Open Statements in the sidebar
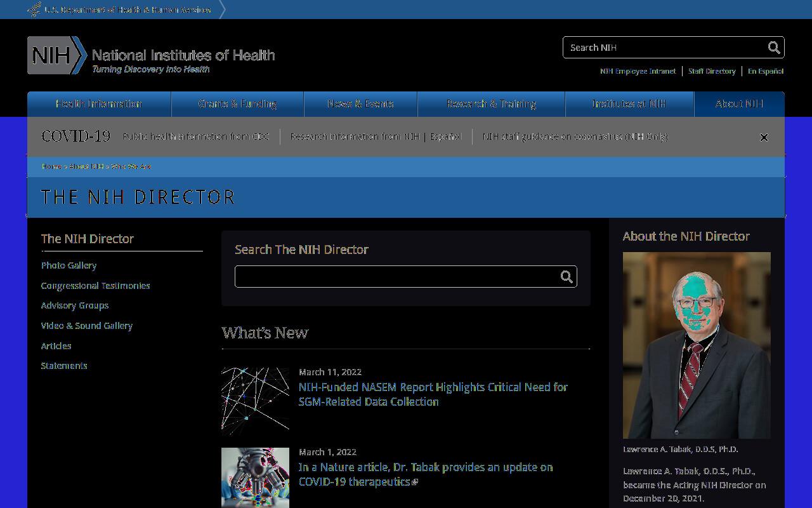The height and width of the screenshot is (508, 812). 64,366
